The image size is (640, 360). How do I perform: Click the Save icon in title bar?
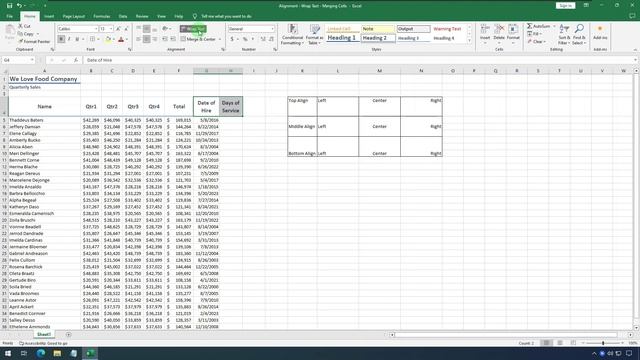(x=9, y=6)
